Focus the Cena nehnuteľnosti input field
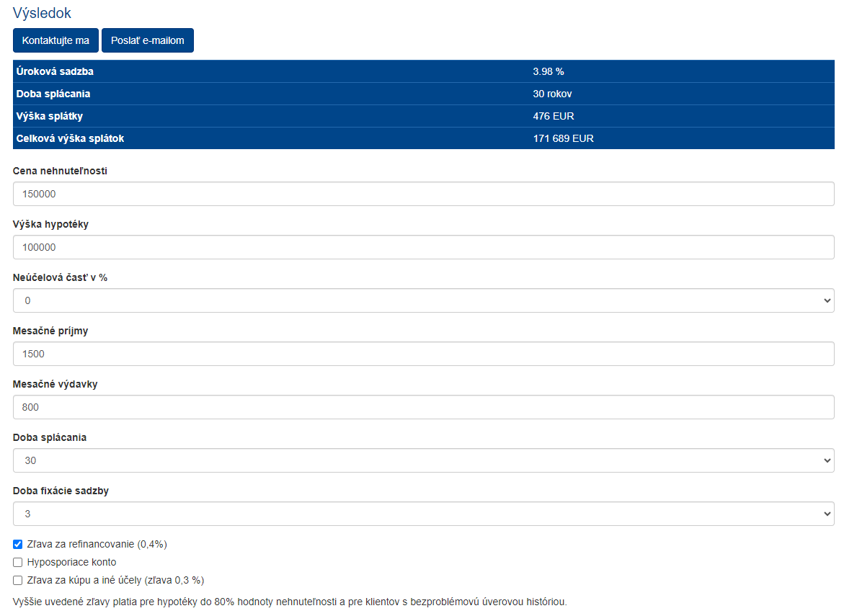The height and width of the screenshot is (616, 857). tap(423, 194)
